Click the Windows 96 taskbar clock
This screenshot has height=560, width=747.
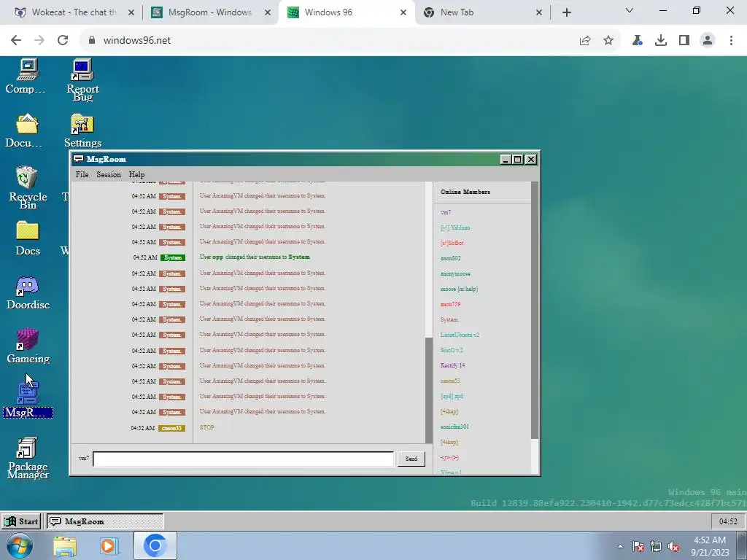pyautogui.click(x=728, y=521)
